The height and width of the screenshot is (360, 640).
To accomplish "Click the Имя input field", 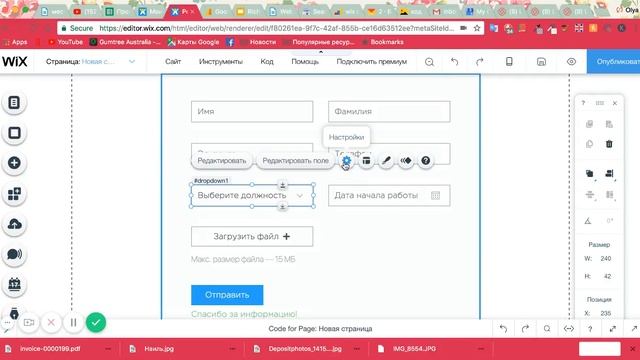I will pos(252,111).
